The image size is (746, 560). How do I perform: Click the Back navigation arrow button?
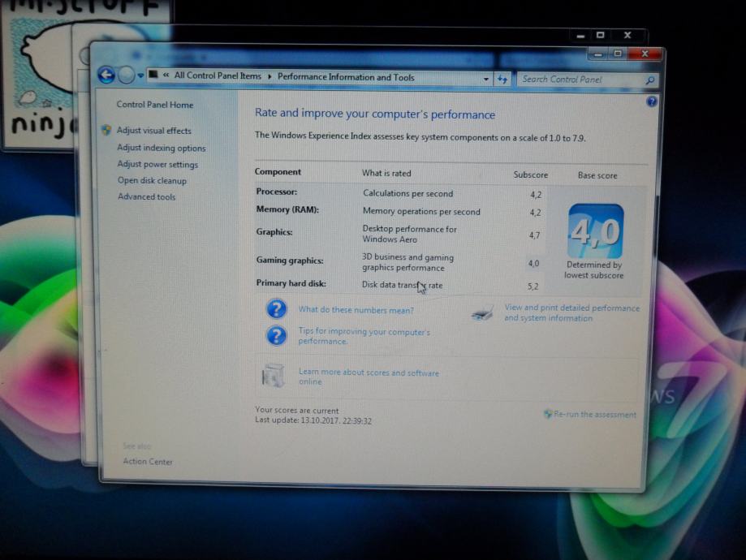pyautogui.click(x=106, y=75)
